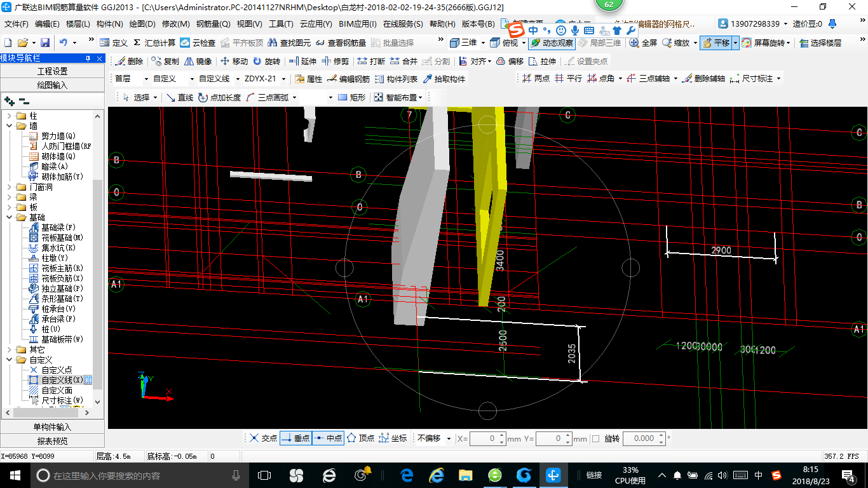Select the 复制 copy tool
This screenshot has width=868, height=488.
(165, 61)
